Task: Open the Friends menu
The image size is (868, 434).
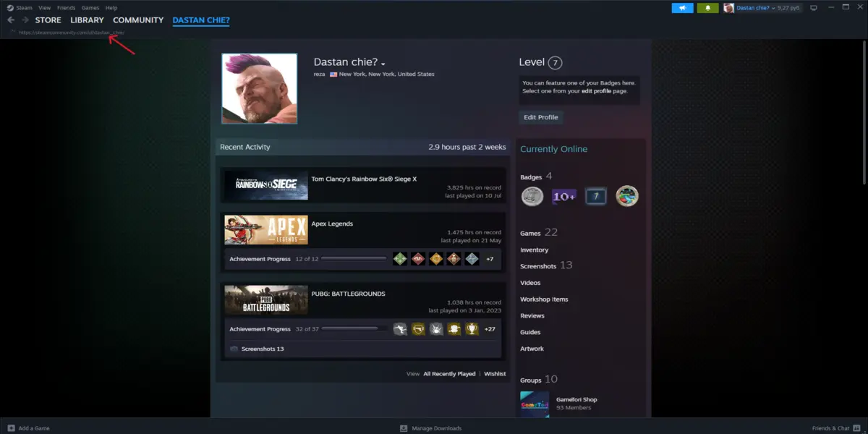Action: [66, 8]
